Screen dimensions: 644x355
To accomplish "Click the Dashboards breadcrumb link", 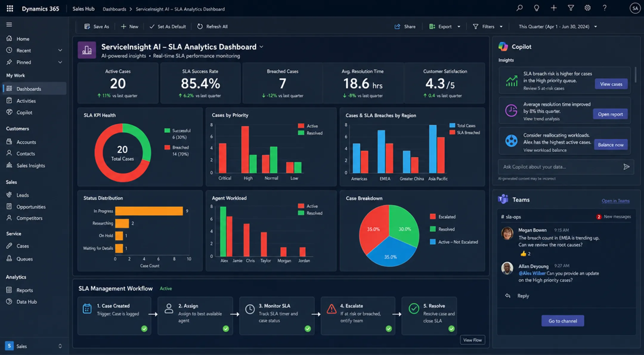I will [114, 9].
